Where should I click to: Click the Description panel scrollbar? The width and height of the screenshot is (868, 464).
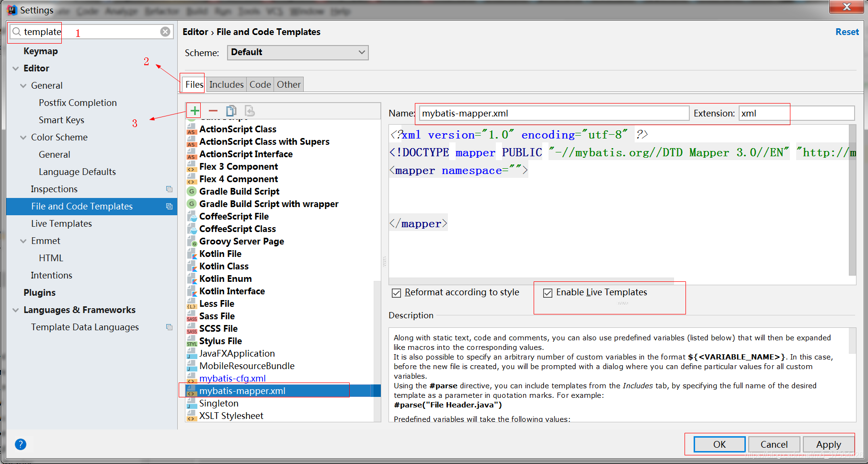(x=852, y=340)
